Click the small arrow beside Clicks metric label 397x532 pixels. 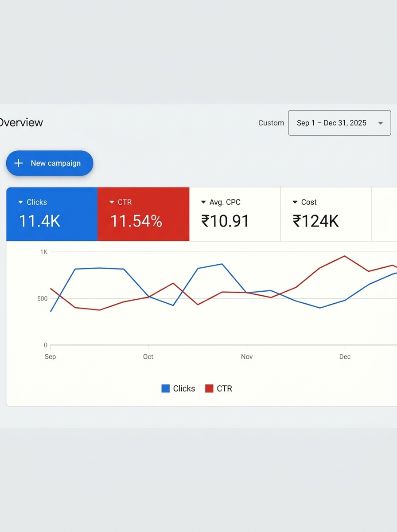[20, 202]
